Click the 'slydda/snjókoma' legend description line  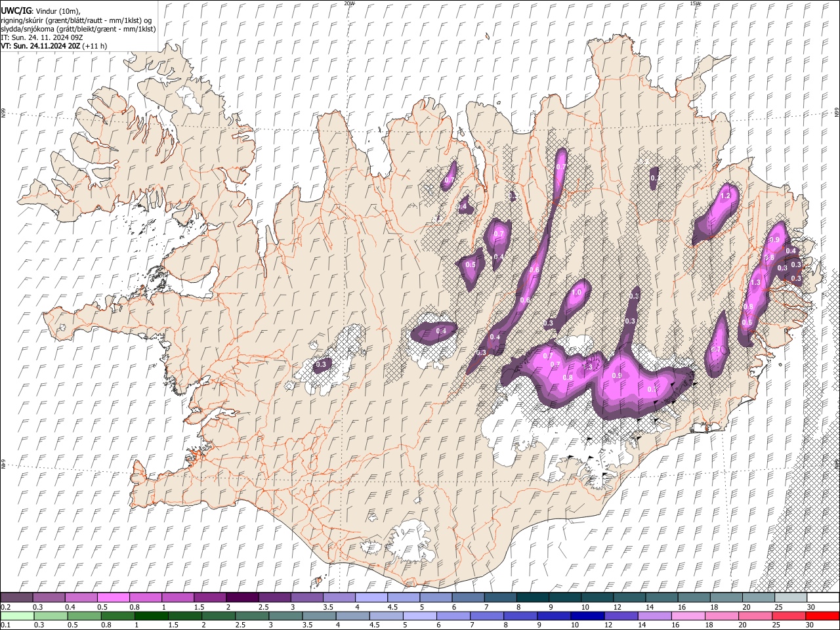pyautogui.click(x=78, y=29)
